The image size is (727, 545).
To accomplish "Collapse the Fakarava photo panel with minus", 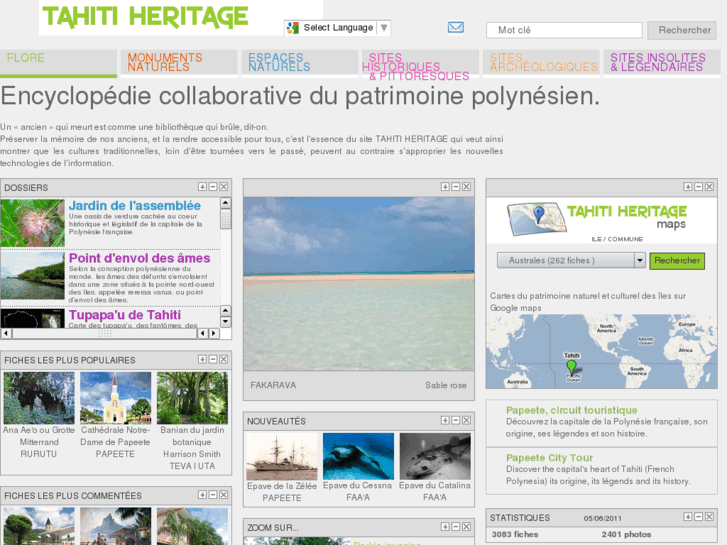I will 456,186.
